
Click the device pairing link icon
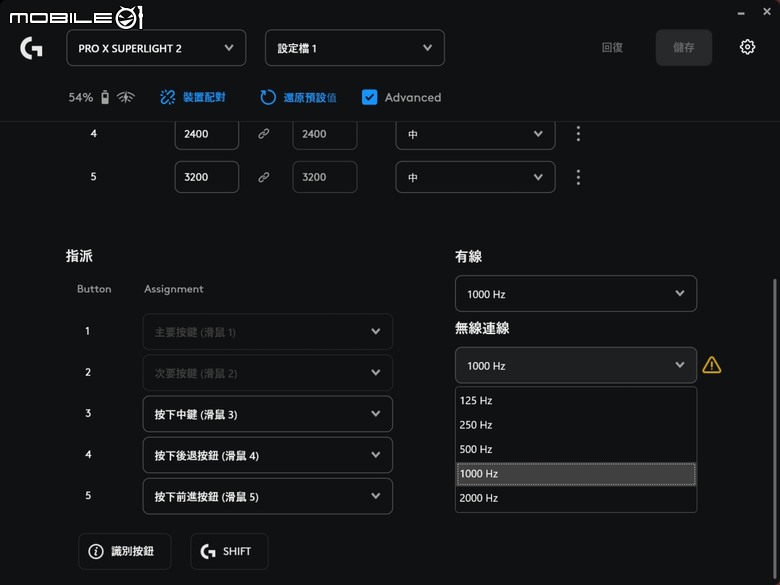[x=168, y=97]
